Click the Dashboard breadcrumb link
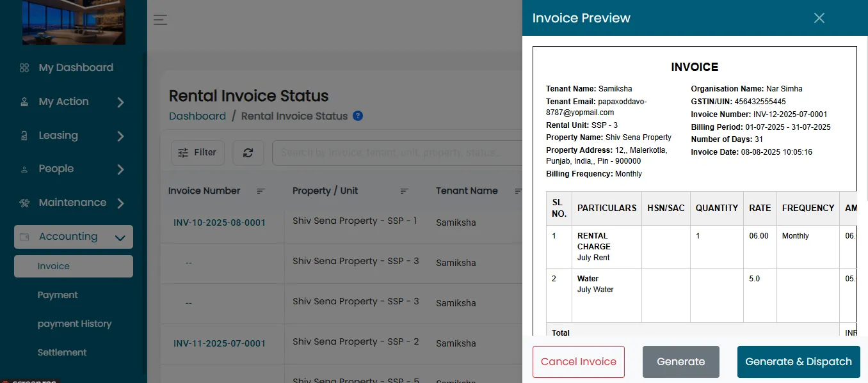 tap(197, 116)
